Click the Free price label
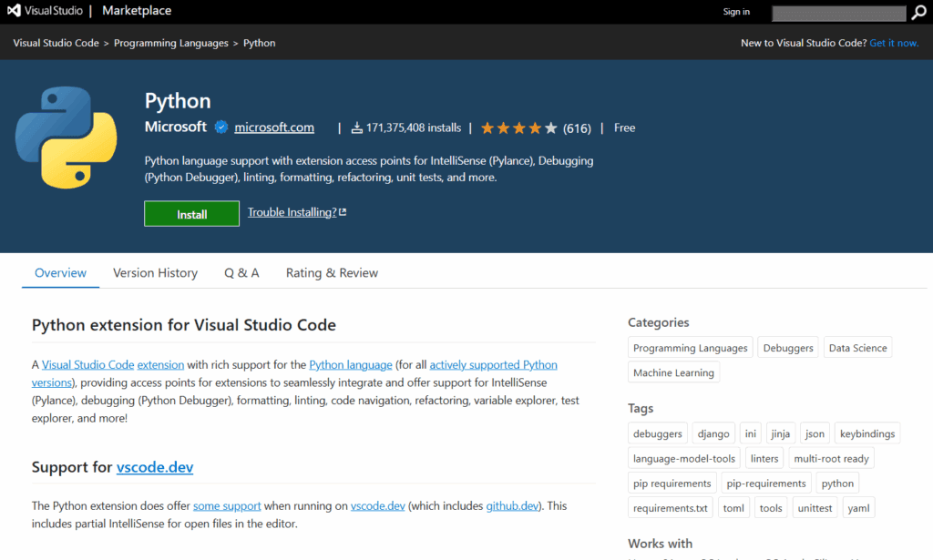Image resolution: width=933 pixels, height=560 pixels. (625, 127)
